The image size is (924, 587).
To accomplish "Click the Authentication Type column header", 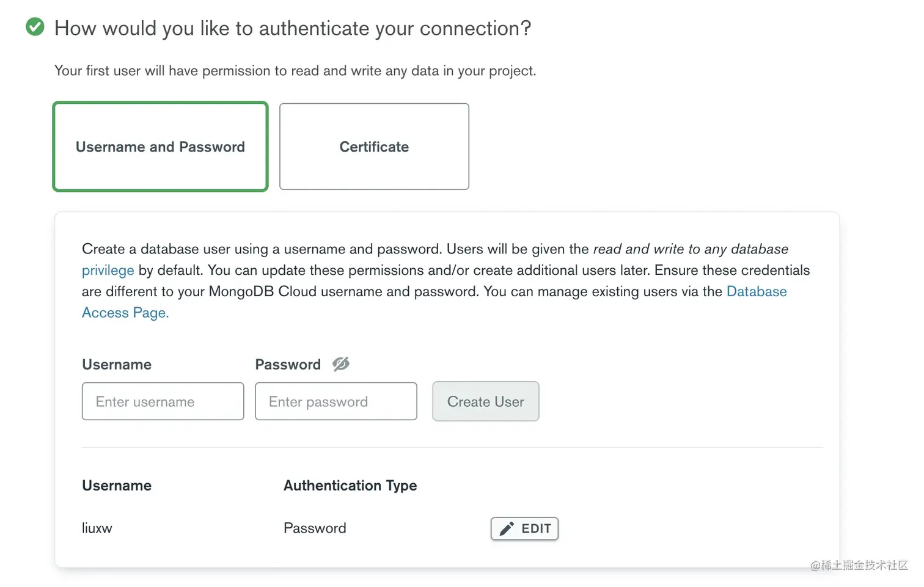I will [x=350, y=486].
